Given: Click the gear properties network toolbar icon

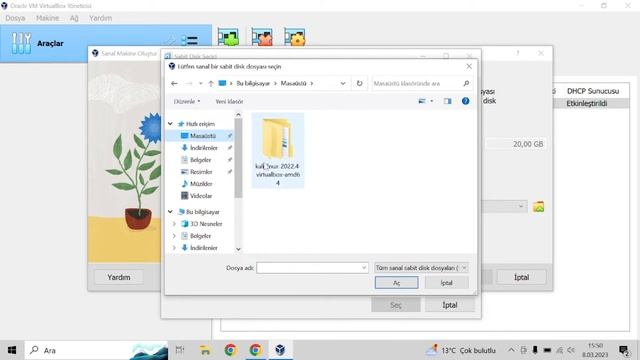Looking at the screenshot, I should point(295,37).
